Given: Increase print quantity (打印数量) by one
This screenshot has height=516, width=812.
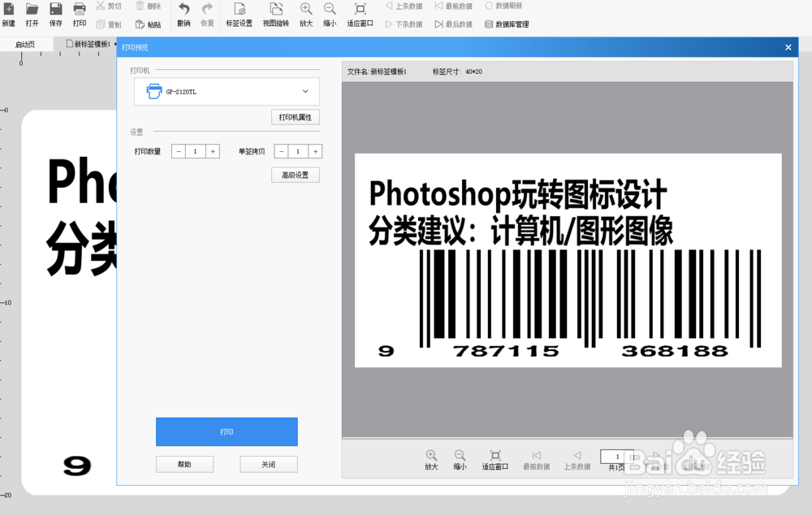Looking at the screenshot, I should (213, 151).
